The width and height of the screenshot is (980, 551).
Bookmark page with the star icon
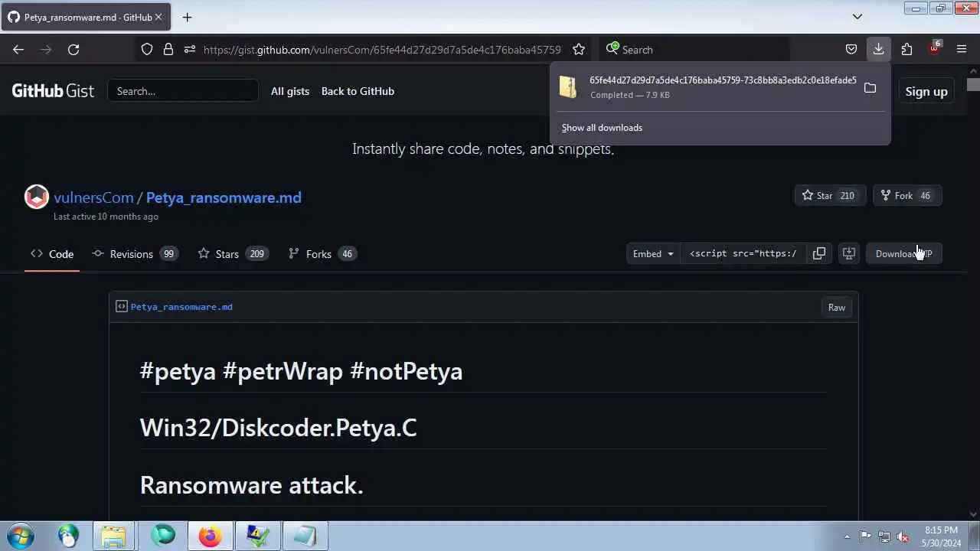point(579,49)
